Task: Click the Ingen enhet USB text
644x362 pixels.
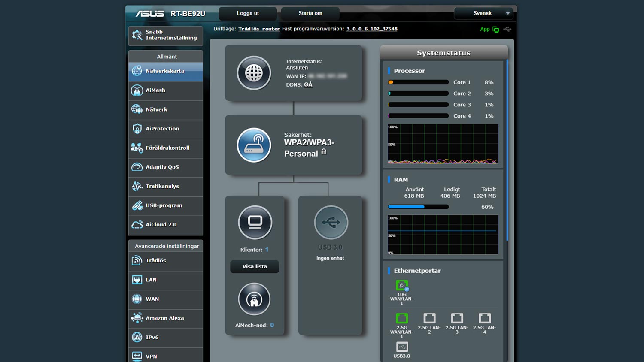Action: [x=330, y=258]
